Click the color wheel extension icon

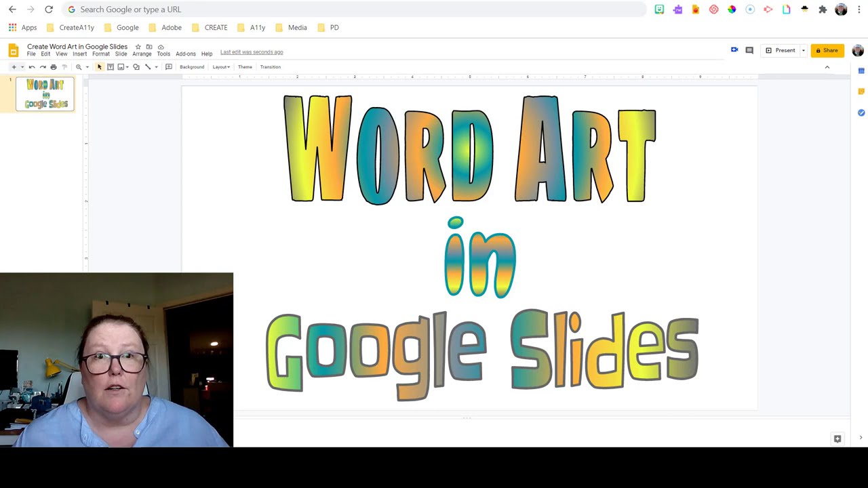(x=732, y=9)
